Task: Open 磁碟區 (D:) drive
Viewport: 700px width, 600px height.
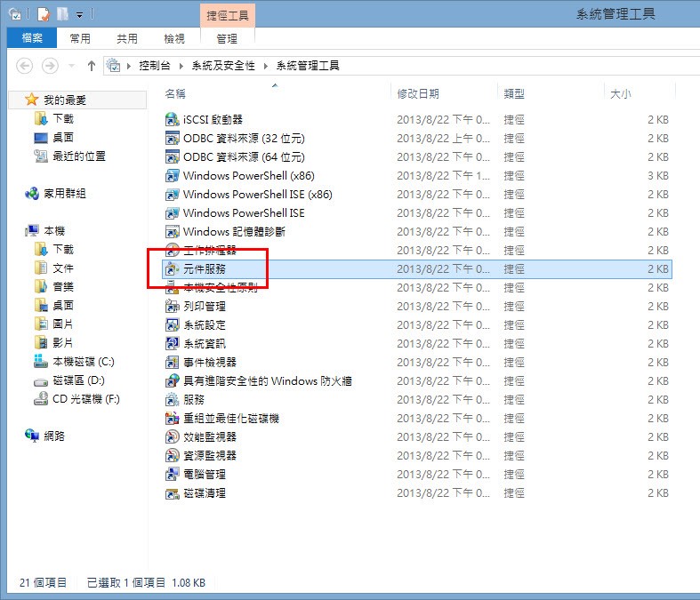Action: pos(78,380)
